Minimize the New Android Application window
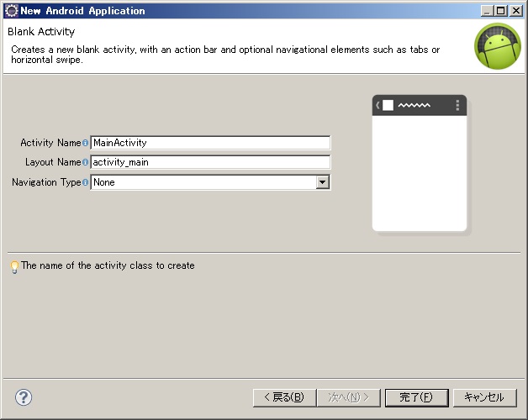 [486, 11]
